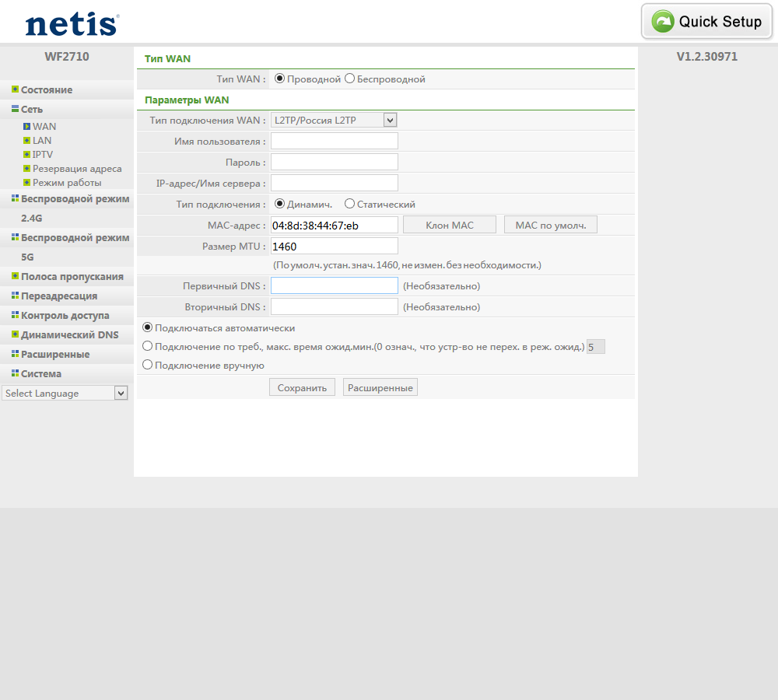The image size is (778, 700).
Task: Open Полоса пропускания menu
Action: pyautogui.click(x=72, y=276)
